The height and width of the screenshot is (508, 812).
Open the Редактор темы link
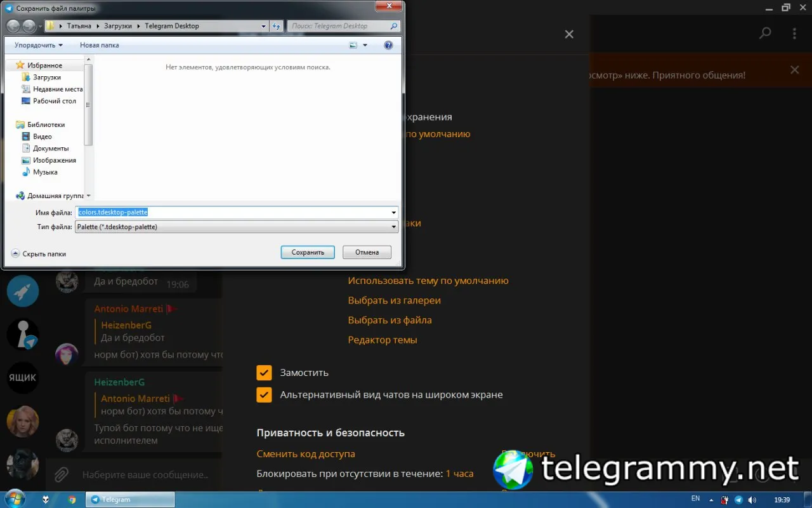point(383,340)
